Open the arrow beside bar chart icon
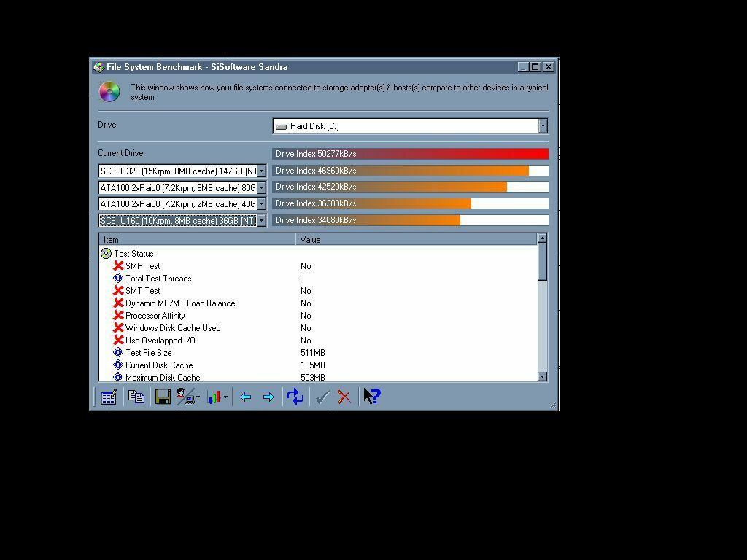 pos(225,397)
